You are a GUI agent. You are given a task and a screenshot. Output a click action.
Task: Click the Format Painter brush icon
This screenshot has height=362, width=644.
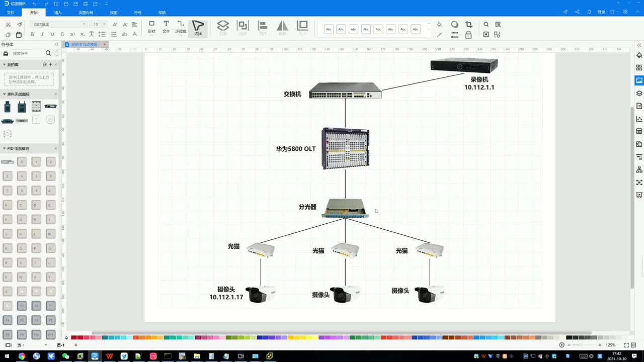tap(20, 24)
